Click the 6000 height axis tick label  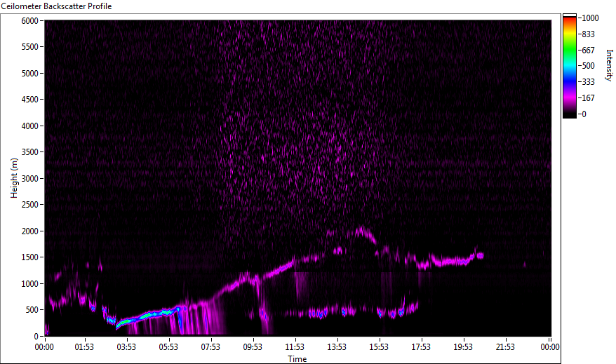tap(30, 20)
